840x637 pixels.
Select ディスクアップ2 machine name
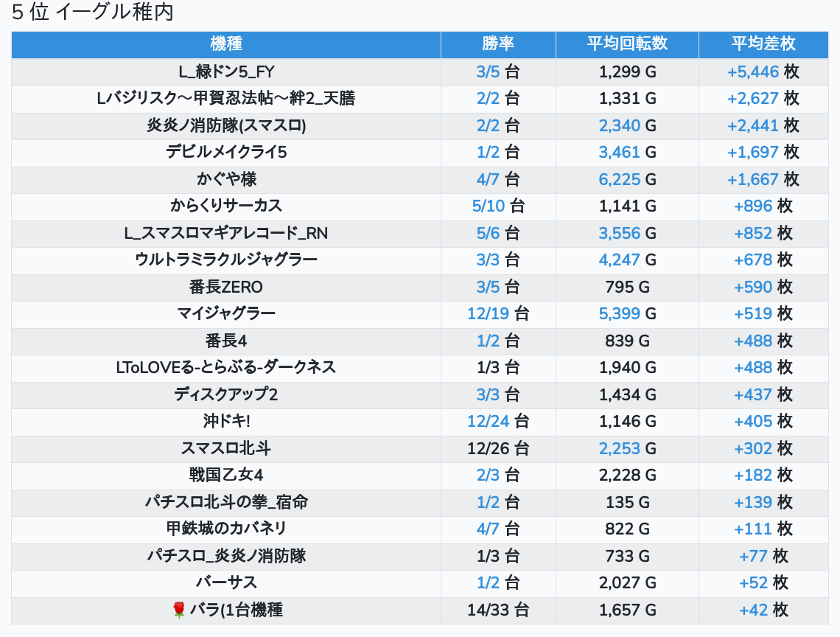click(x=226, y=394)
